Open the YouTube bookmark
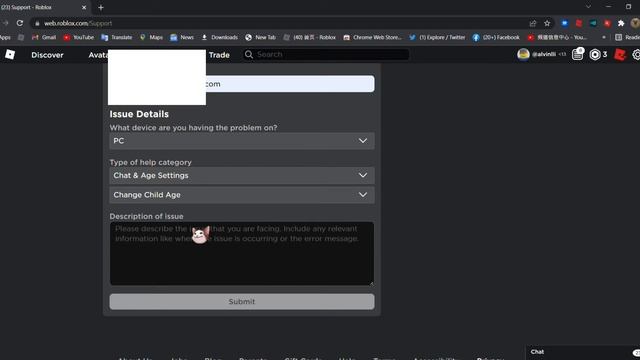Image resolution: width=640 pixels, height=360 pixels. click(x=78, y=37)
